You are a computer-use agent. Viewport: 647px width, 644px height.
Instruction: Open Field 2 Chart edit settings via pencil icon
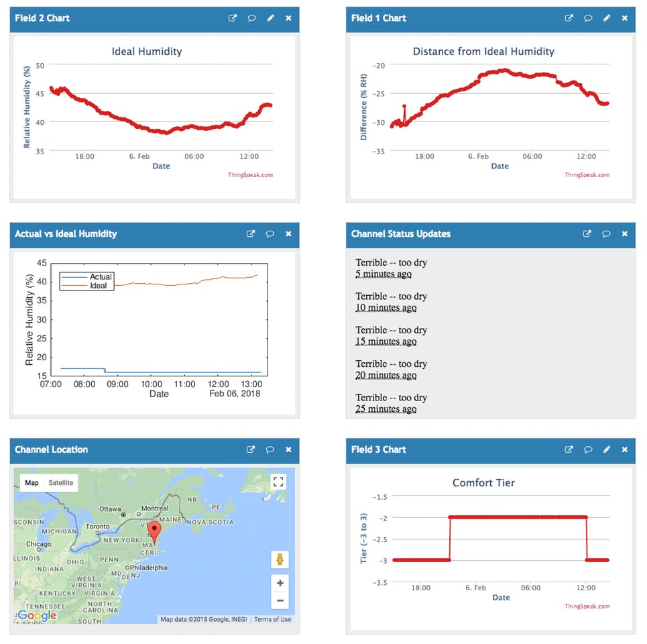pyautogui.click(x=270, y=18)
